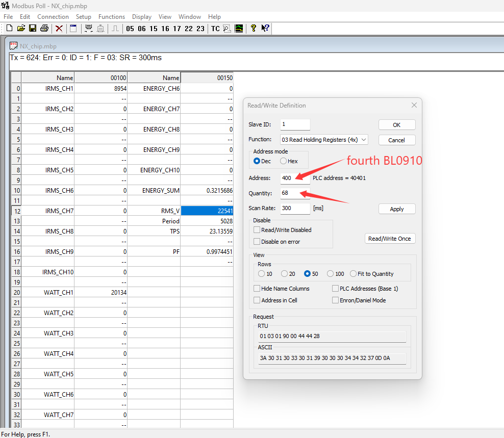This screenshot has width=504, height=438.
Task: Enable the Read/Write Disabled checkbox
Action: click(x=257, y=230)
